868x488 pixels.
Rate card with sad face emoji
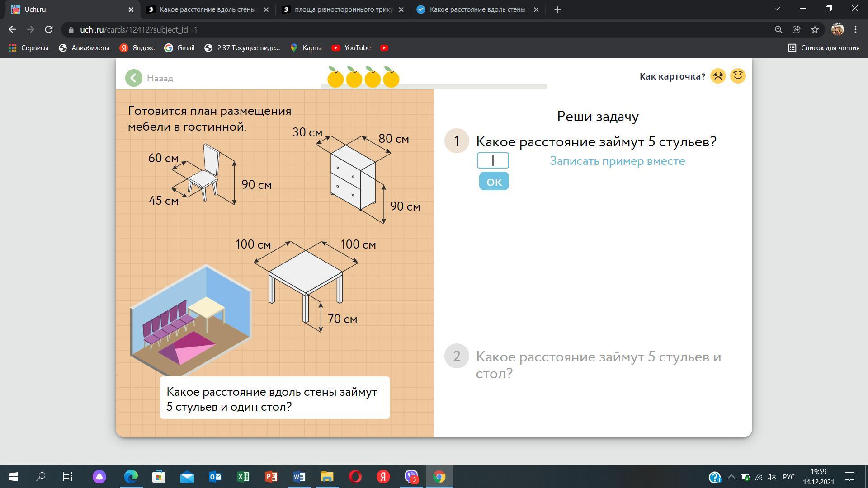718,76
